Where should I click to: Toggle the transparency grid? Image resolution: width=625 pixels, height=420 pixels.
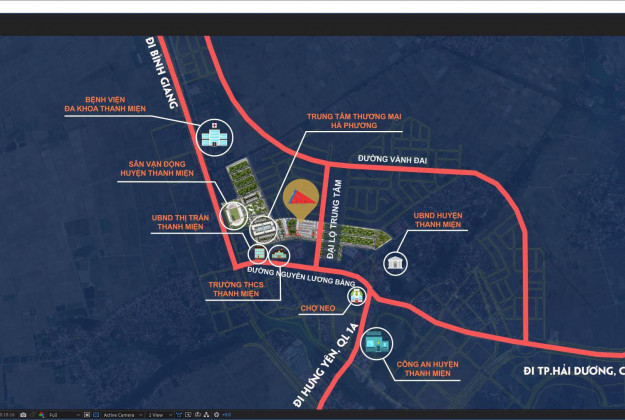coord(96,414)
